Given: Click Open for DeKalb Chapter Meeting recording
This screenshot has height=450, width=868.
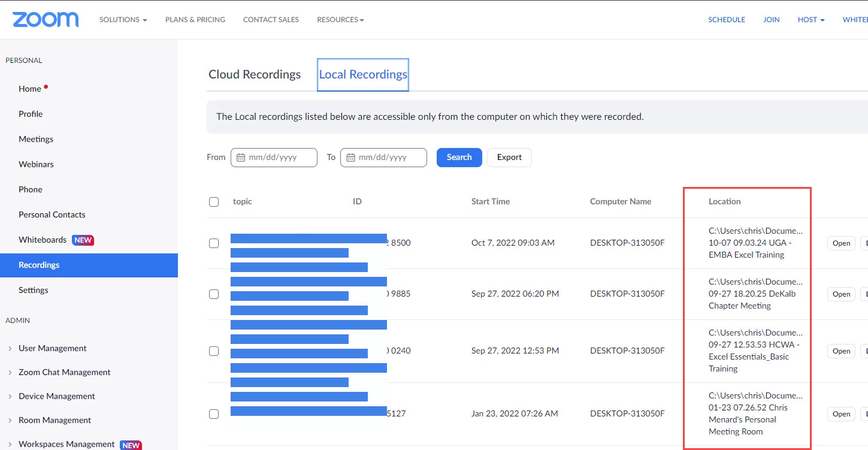Looking at the screenshot, I should [841, 294].
